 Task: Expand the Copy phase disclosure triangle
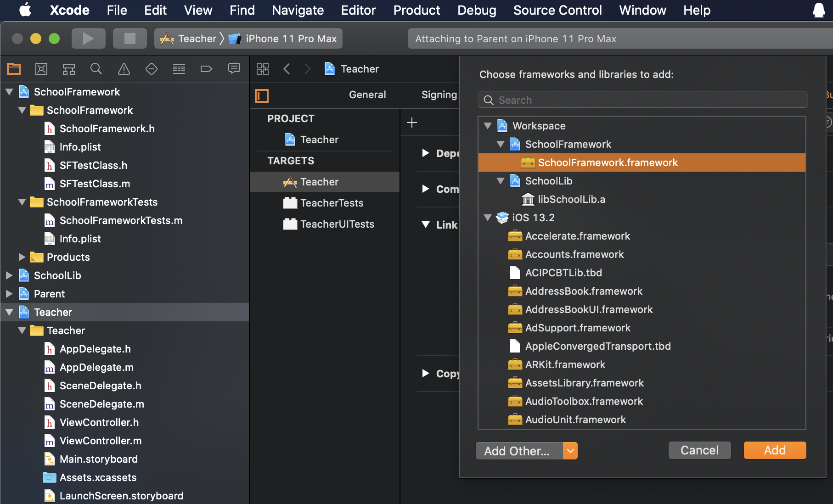pyautogui.click(x=426, y=373)
